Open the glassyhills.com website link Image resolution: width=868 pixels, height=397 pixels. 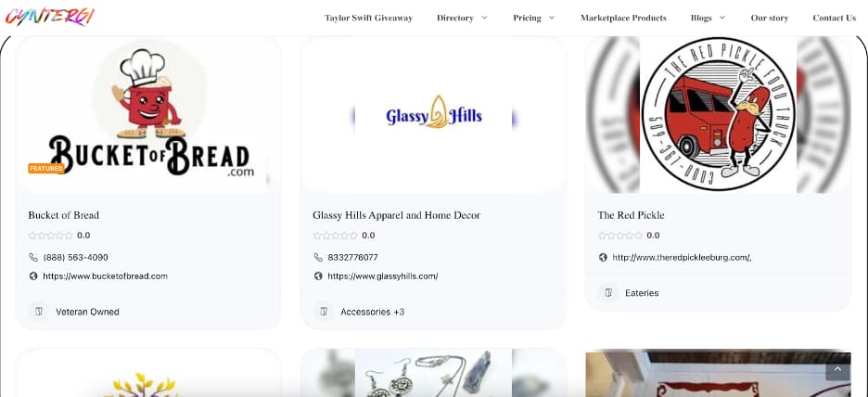click(382, 275)
